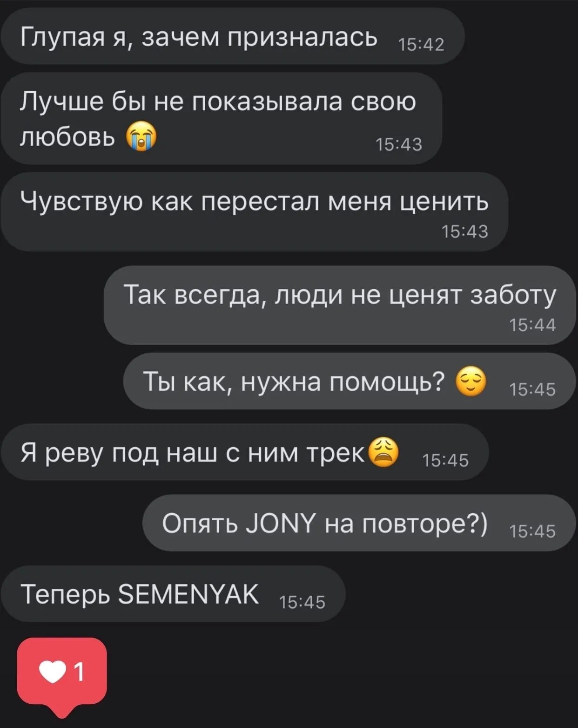Click the white heart inside red badge
578x728 pixels.
[x=52, y=672]
